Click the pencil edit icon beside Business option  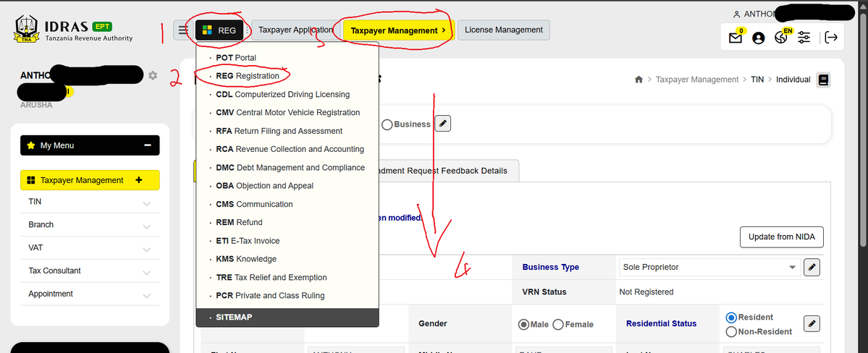[442, 124]
